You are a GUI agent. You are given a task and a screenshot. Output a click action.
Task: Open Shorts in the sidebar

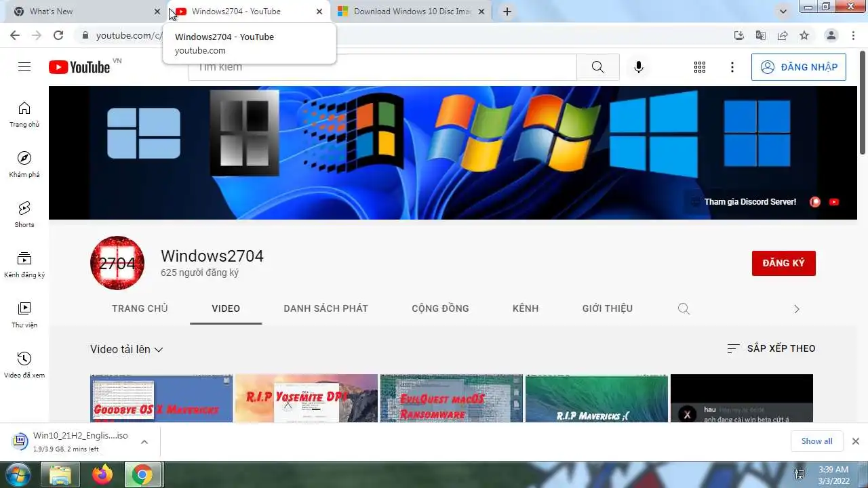[x=24, y=215]
